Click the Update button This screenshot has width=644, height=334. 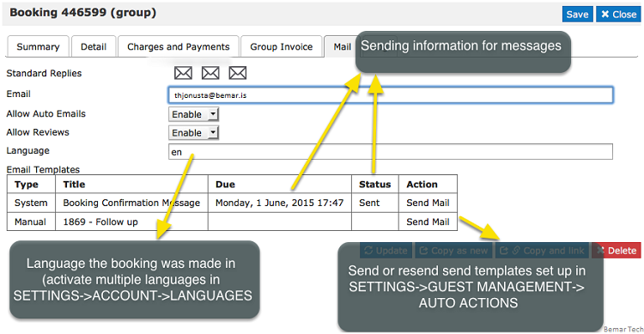(x=386, y=251)
